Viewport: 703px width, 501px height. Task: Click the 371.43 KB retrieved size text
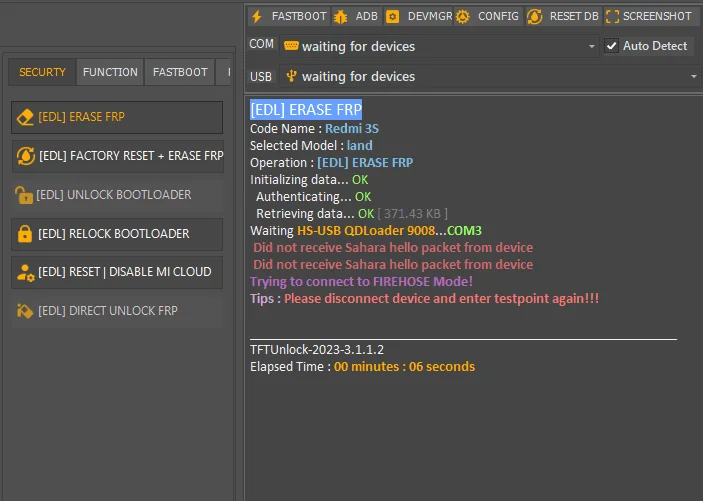(412, 213)
